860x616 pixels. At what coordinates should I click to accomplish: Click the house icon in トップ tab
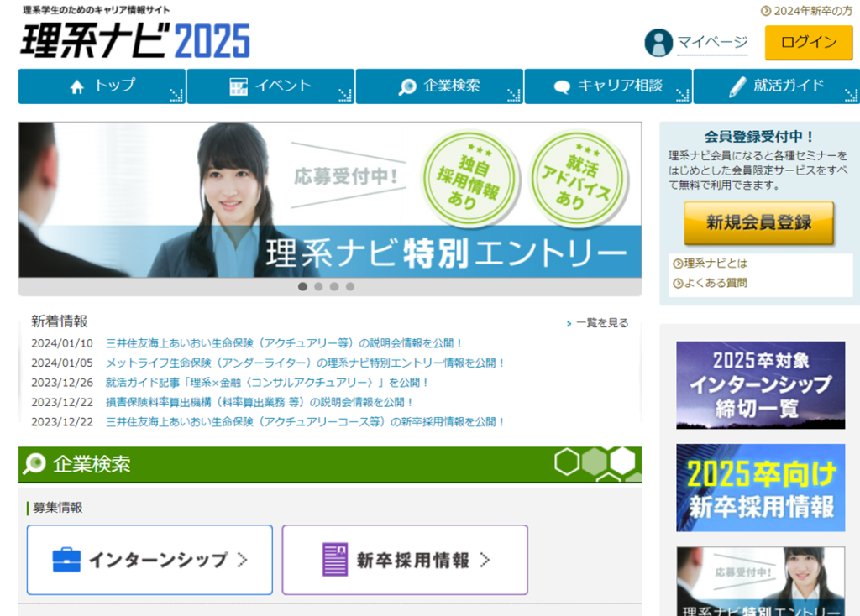77,86
